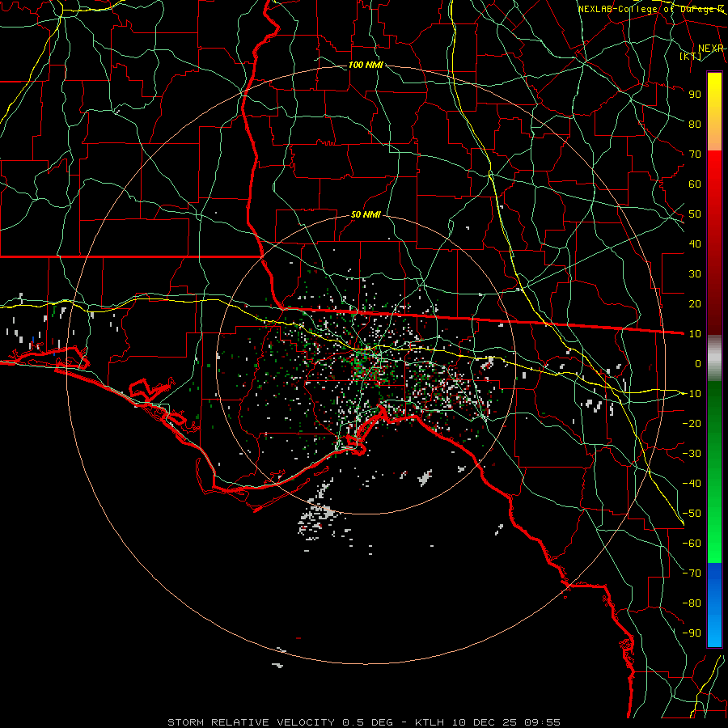Click the -50 value on velocity scale
728x728 pixels.
(692, 514)
